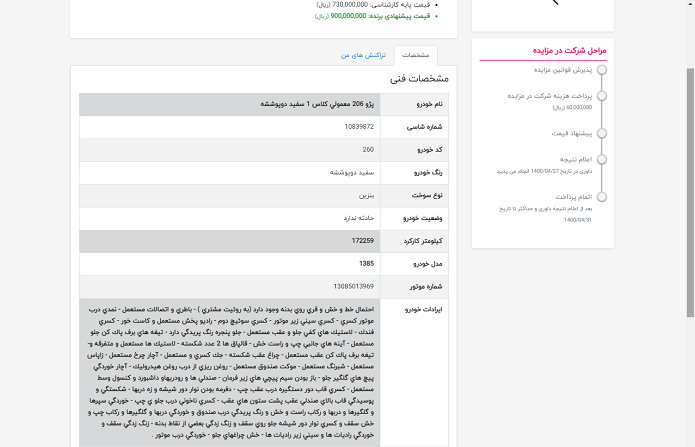Select the پیشنهاد قیمت step circle
The image size is (695, 447).
click(601, 132)
